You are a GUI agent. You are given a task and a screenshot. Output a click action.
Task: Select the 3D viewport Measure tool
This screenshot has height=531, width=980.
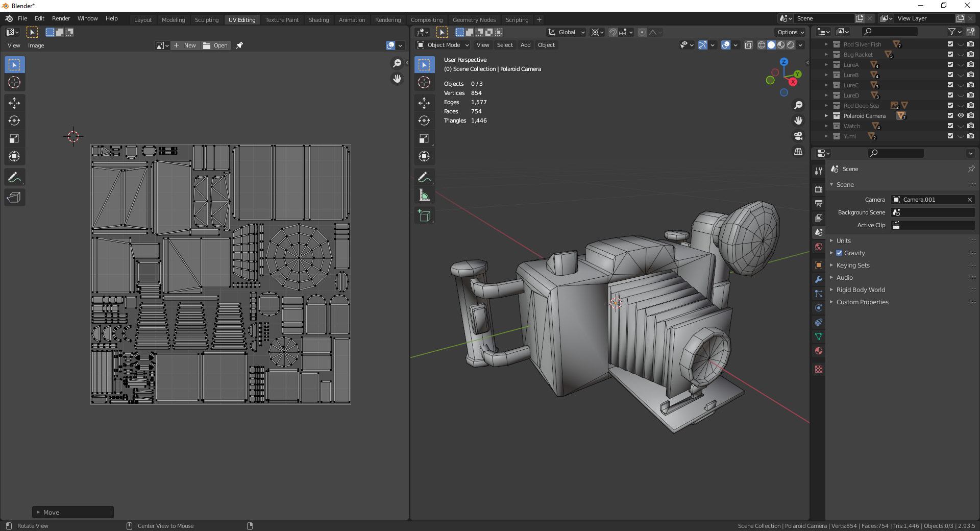click(x=424, y=195)
